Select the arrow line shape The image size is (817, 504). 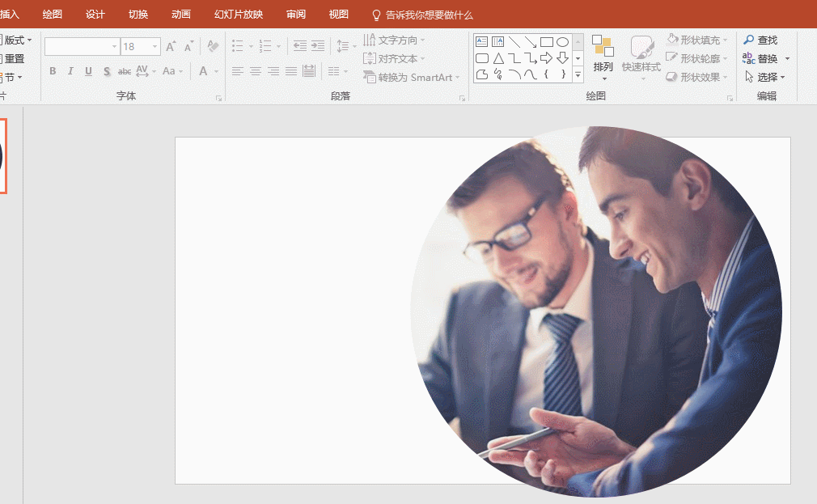pyautogui.click(x=531, y=42)
